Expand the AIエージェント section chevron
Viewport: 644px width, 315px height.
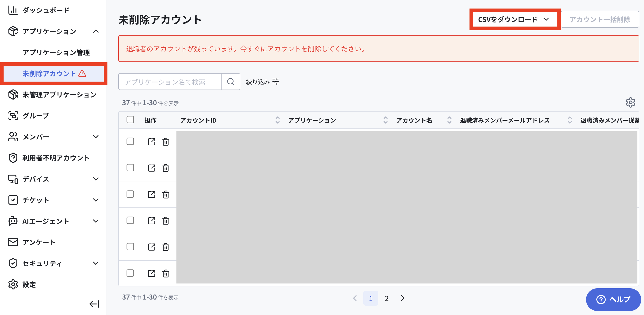point(96,221)
